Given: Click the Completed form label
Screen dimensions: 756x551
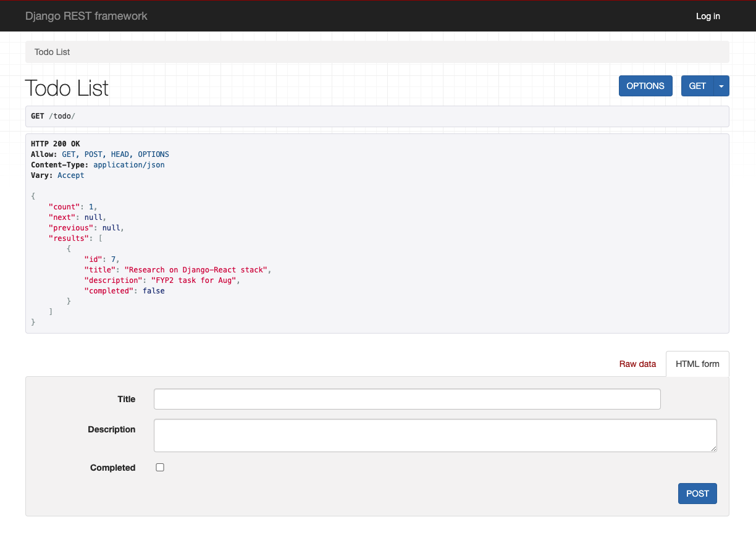Looking at the screenshot, I should [113, 468].
